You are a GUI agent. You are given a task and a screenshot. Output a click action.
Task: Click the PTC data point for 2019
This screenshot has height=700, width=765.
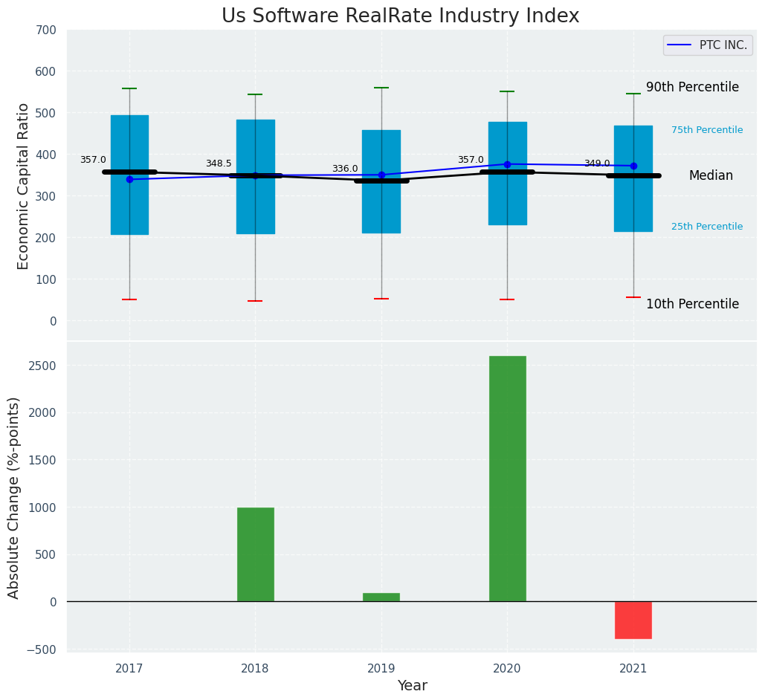point(381,175)
